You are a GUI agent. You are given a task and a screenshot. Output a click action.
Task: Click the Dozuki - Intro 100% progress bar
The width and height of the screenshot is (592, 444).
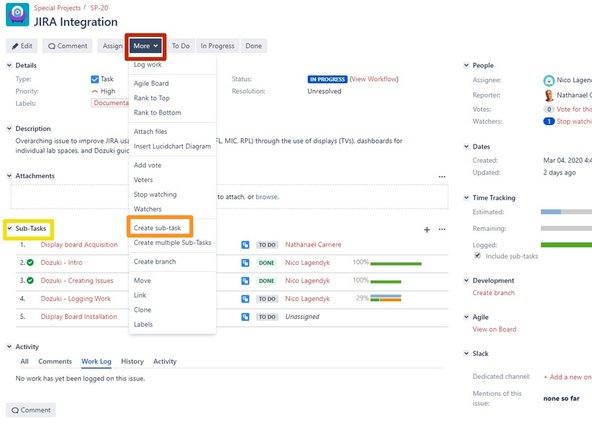click(x=396, y=264)
